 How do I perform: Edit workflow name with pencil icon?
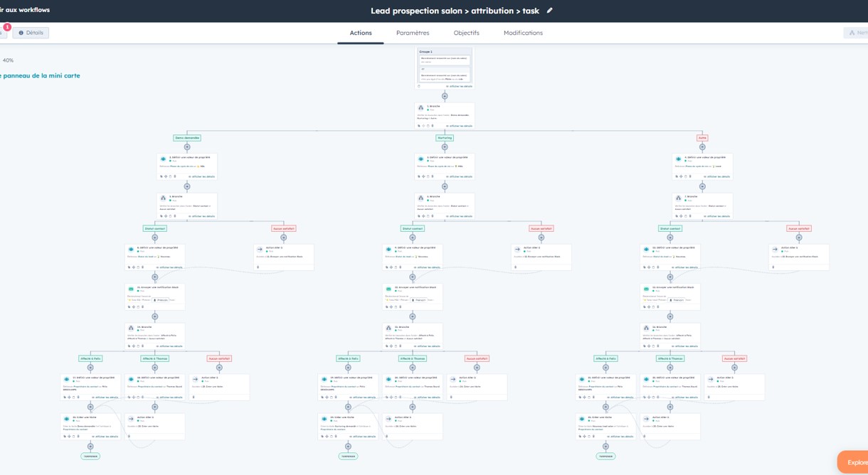(x=549, y=11)
